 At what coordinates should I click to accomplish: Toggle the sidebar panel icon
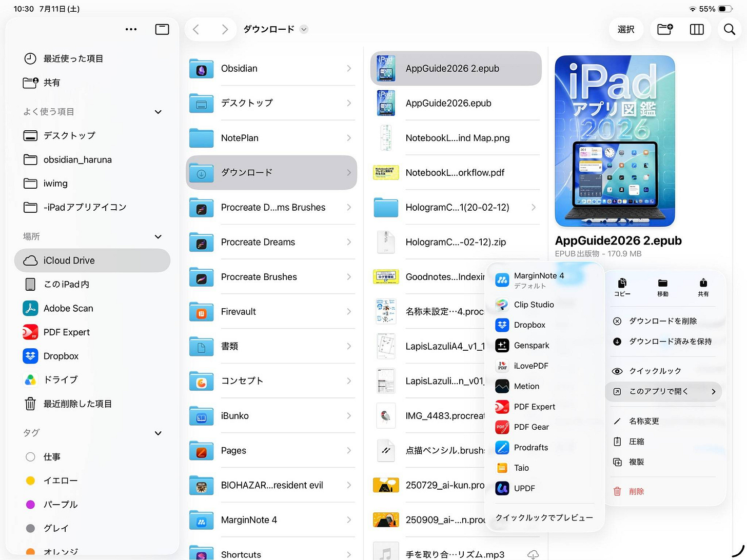162,29
